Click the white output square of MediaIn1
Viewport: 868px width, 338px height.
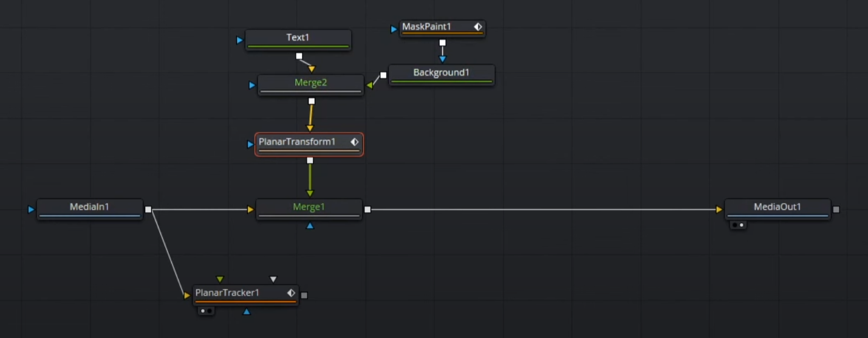point(148,210)
